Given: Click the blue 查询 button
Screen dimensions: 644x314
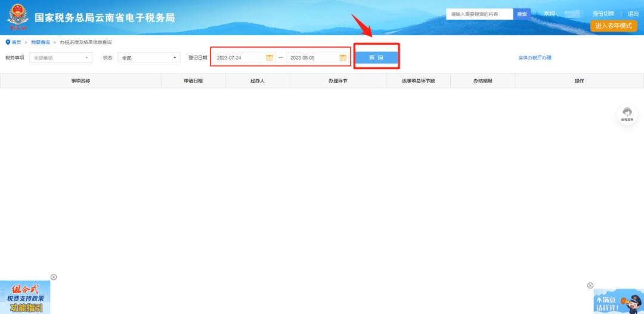Looking at the screenshot, I should (376, 58).
